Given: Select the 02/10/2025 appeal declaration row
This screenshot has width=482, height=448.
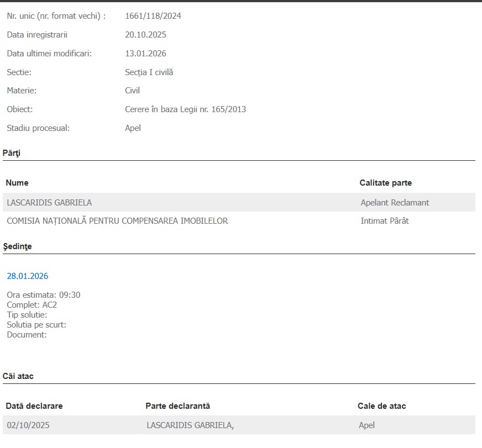Looking at the screenshot, I should [239, 425].
